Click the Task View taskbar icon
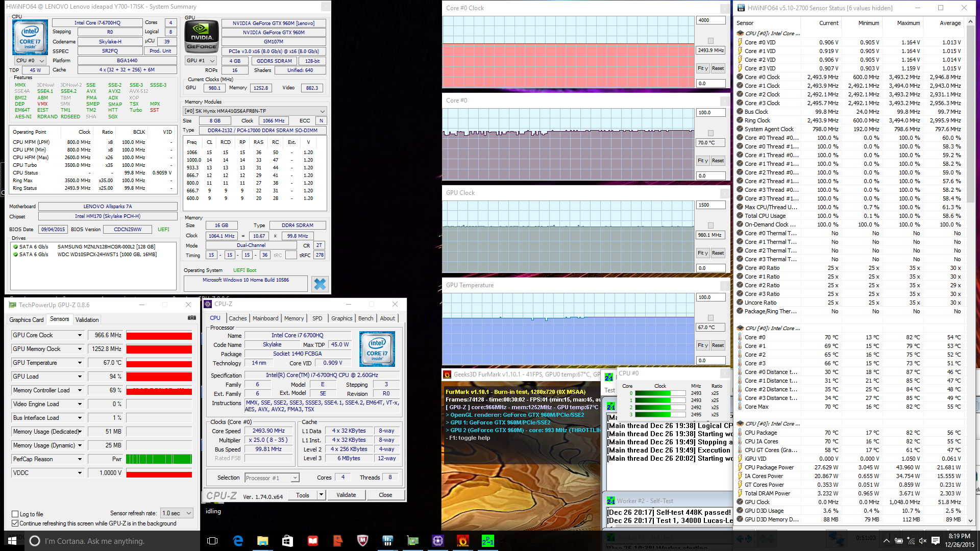The width and height of the screenshot is (980, 551). [x=212, y=541]
